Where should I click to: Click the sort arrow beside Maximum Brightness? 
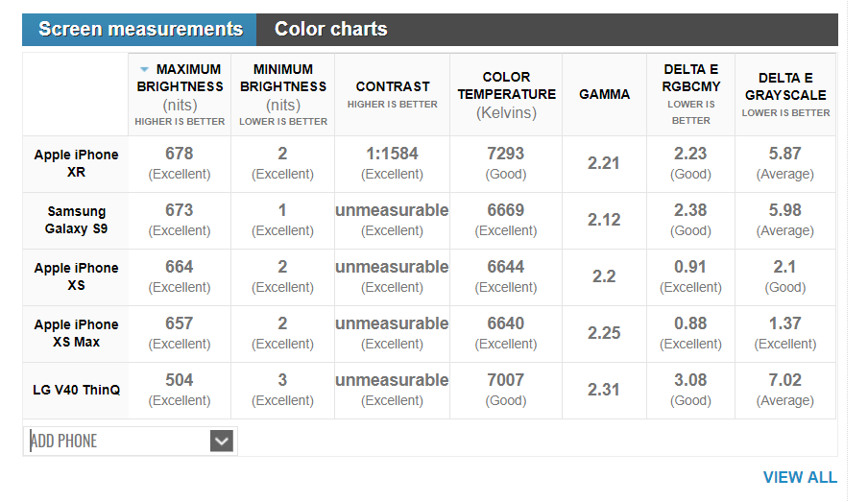144,69
